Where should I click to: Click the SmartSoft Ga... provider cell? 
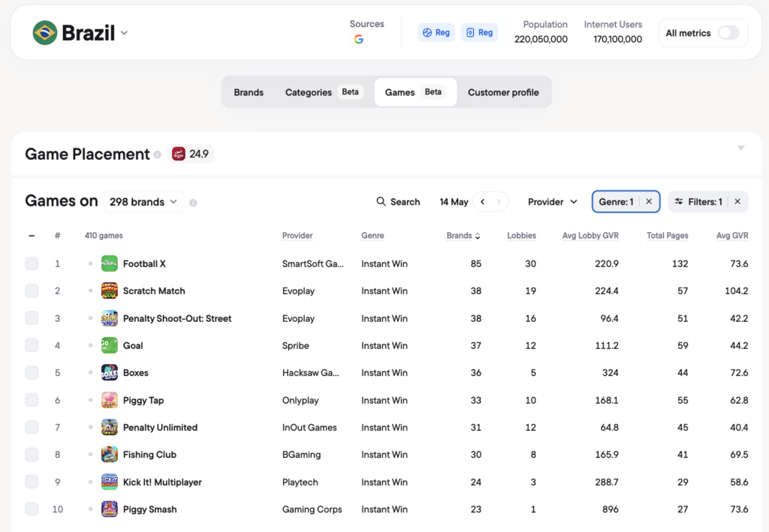[313, 263]
